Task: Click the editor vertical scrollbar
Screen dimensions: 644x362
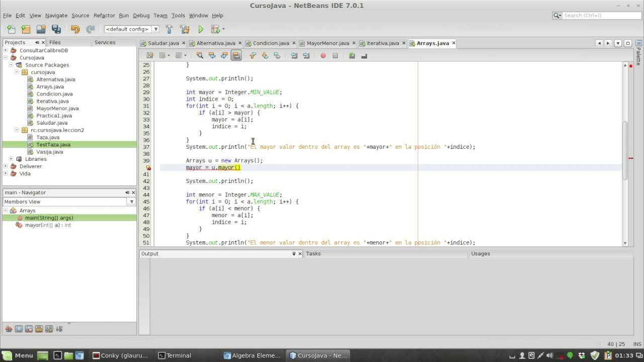Action: 625,151
